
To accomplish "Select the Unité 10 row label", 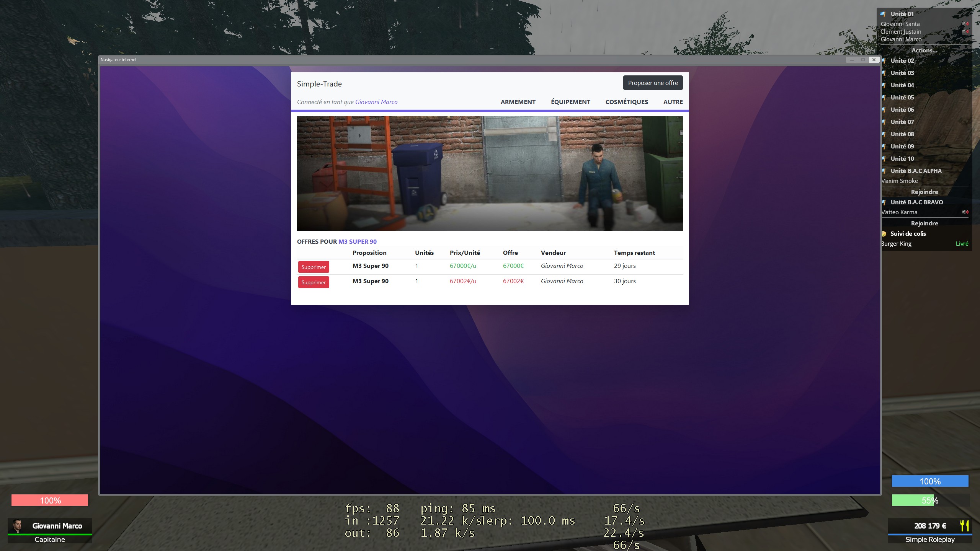I will coord(902,158).
